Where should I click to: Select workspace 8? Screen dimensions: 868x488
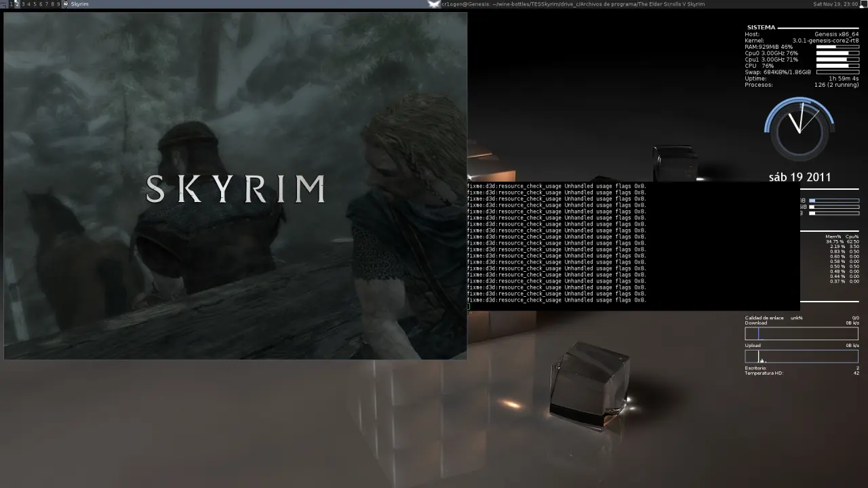(53, 4)
